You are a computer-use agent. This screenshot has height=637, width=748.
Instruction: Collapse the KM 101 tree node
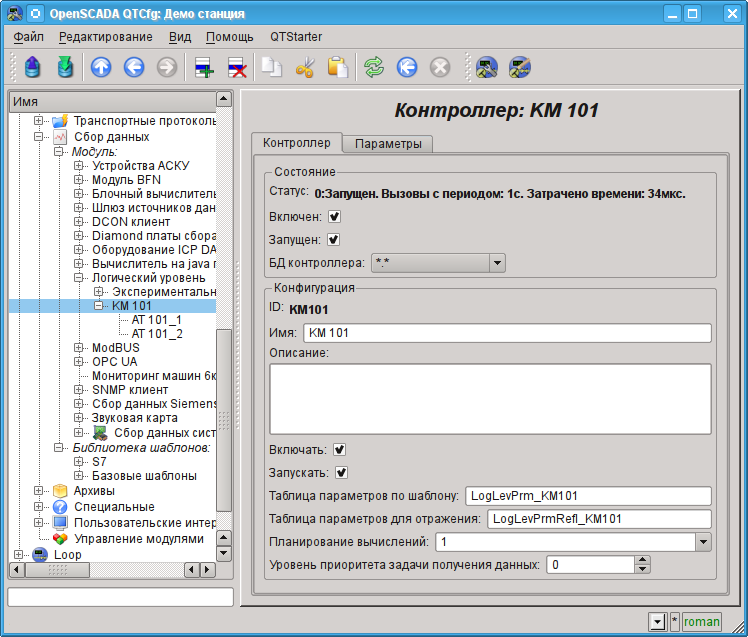coord(99,306)
